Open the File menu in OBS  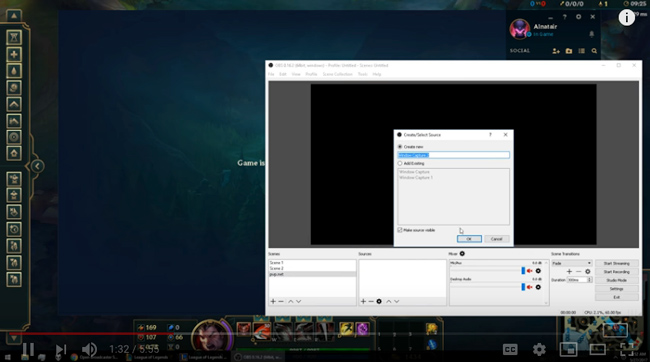(271, 74)
